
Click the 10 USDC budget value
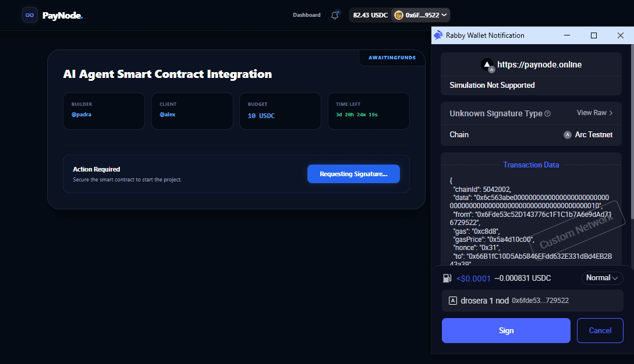[261, 116]
